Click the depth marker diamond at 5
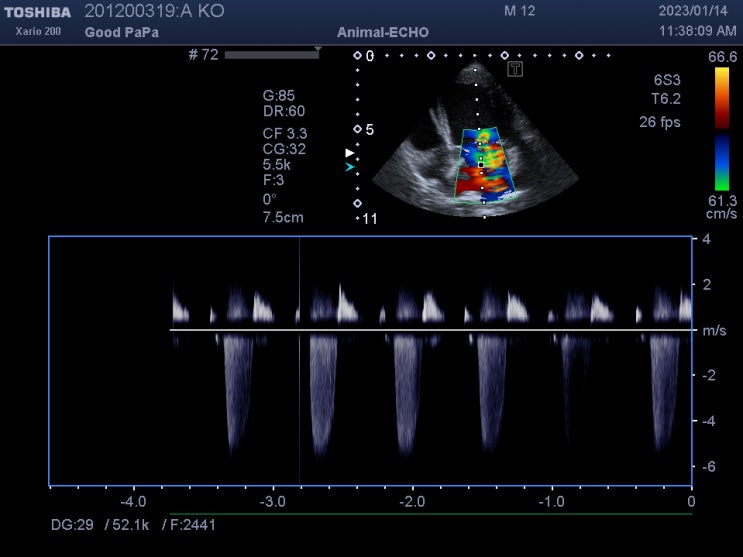Viewport: 743px width, 557px height. 357,130
